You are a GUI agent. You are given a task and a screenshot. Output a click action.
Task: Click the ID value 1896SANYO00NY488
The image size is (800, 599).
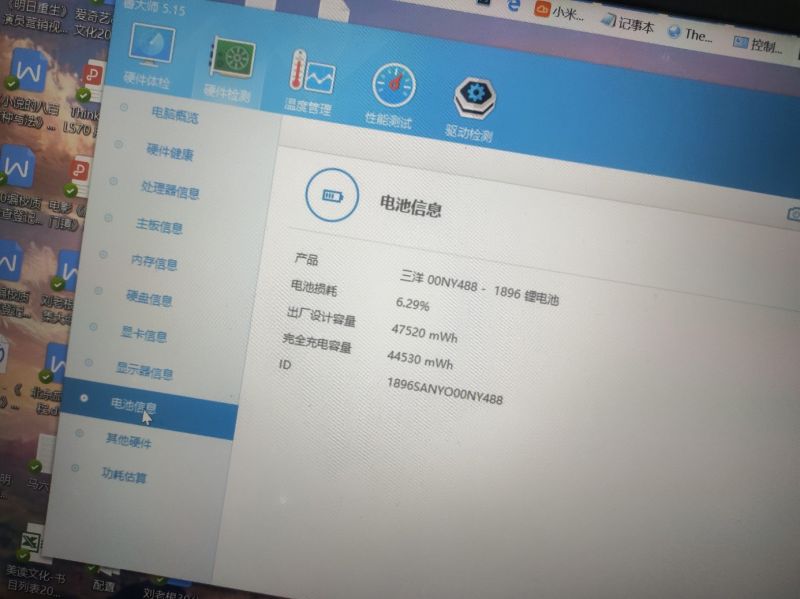tap(445, 391)
